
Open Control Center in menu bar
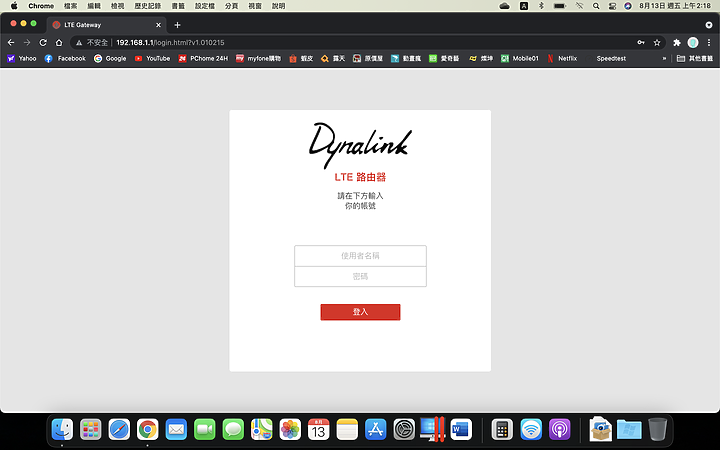point(613,6)
